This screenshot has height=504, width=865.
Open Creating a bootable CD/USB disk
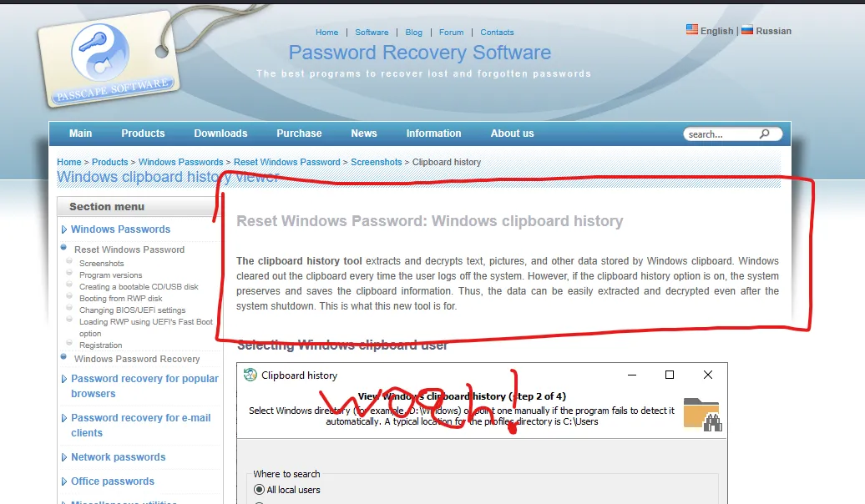[139, 287]
